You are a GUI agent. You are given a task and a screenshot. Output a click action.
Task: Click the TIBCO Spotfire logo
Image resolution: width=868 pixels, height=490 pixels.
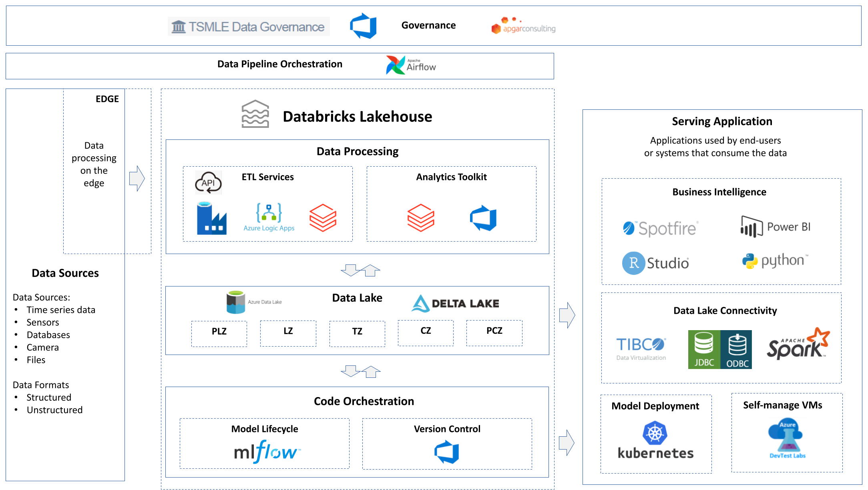(661, 228)
